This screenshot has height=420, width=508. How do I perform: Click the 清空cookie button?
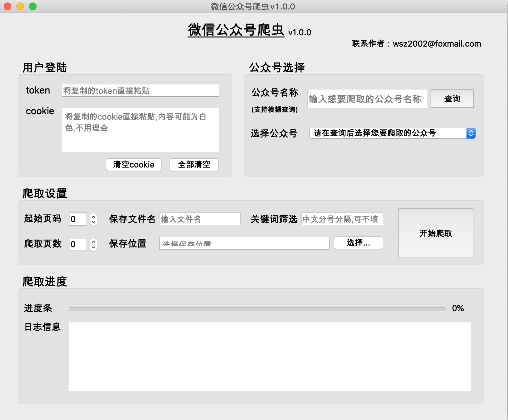click(134, 164)
